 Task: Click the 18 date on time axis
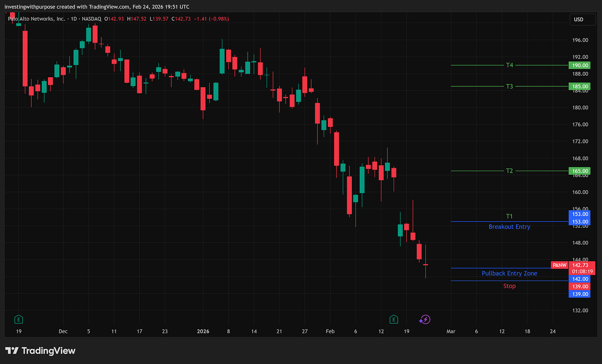(x=527, y=331)
